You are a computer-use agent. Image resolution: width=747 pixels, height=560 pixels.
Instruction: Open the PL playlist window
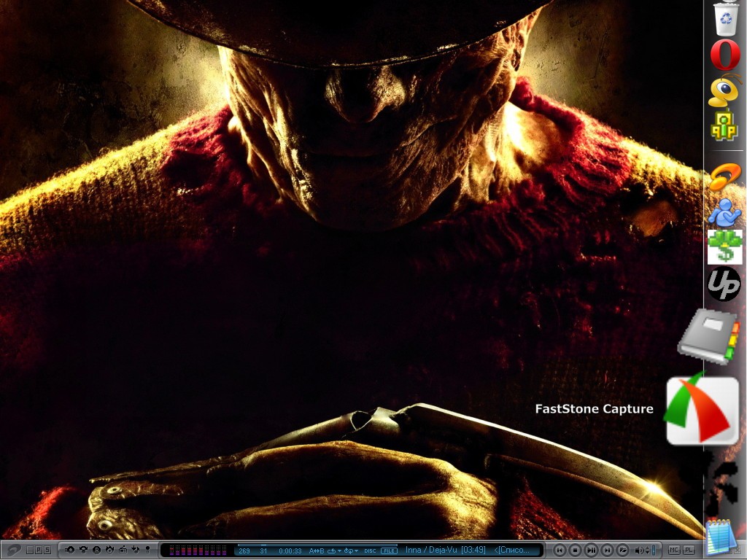tap(689, 550)
